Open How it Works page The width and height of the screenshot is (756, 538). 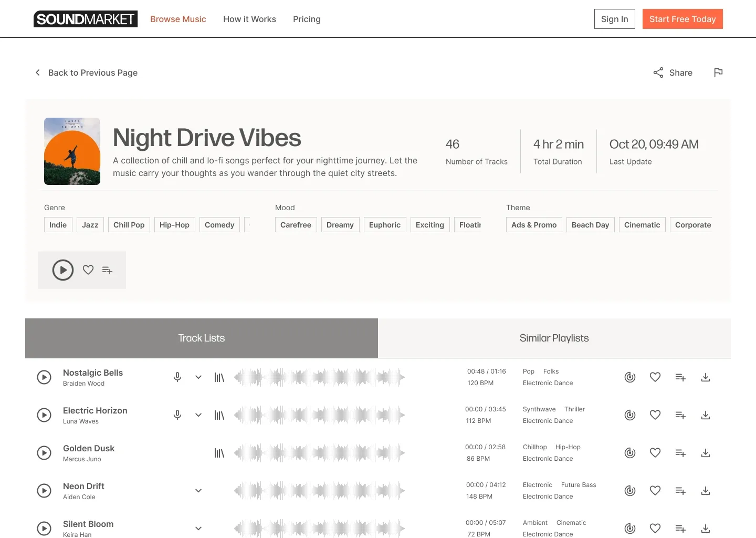pos(249,19)
